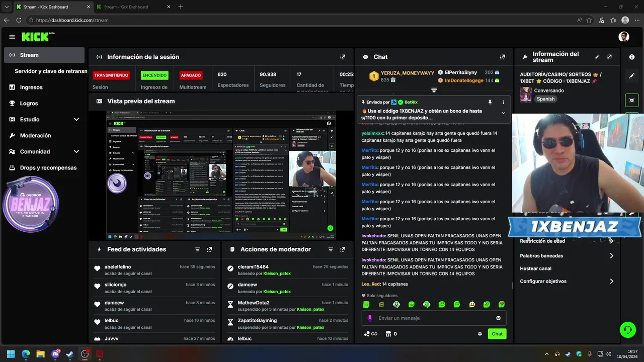Click the shop icon below chat input
Image resolution: width=644 pixels, height=362 pixels.
tap(388, 334)
